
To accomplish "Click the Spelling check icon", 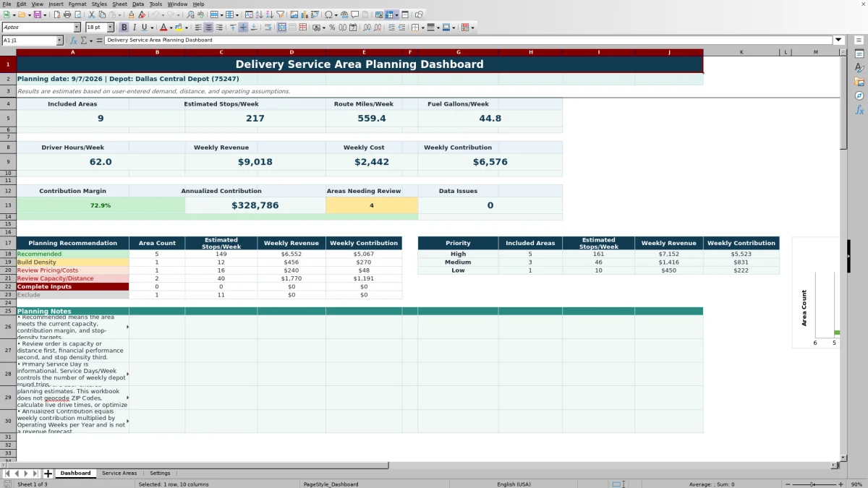I will click(200, 14).
